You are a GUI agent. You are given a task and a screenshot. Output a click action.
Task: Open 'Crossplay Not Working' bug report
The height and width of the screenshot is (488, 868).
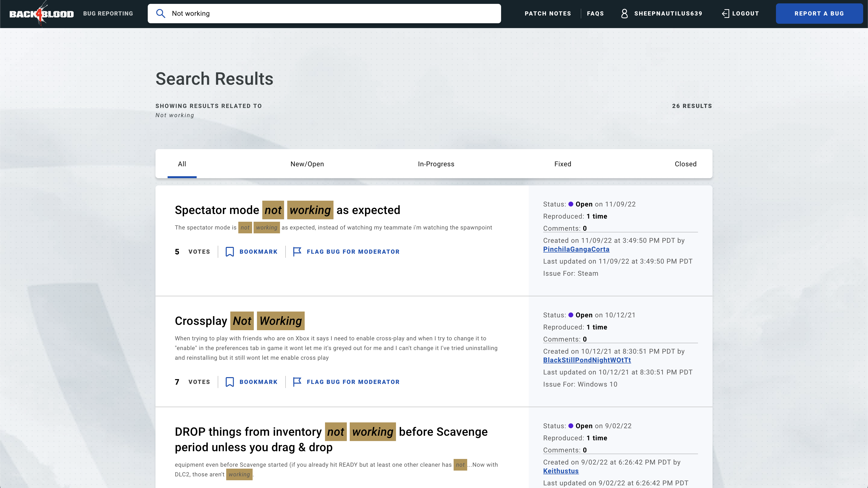pyautogui.click(x=240, y=321)
